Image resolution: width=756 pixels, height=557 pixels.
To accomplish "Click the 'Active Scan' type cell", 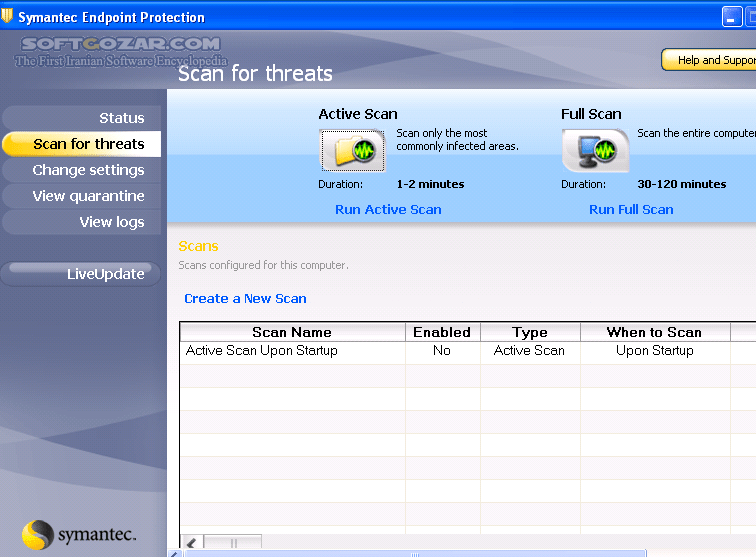I will (529, 351).
